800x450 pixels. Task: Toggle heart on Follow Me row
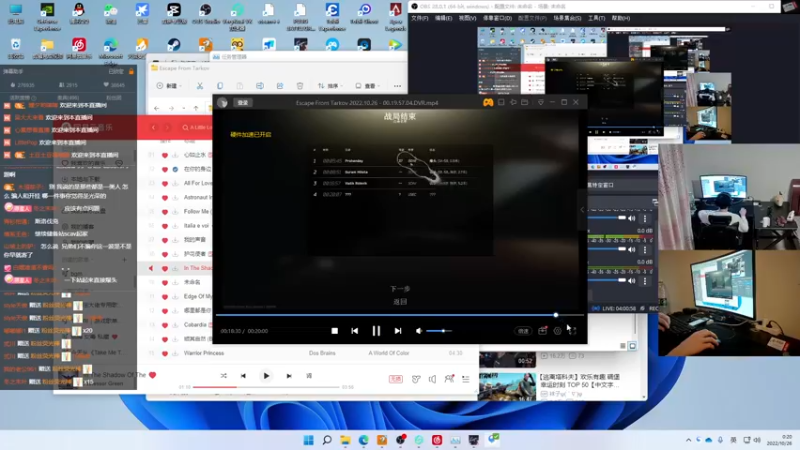[165, 211]
